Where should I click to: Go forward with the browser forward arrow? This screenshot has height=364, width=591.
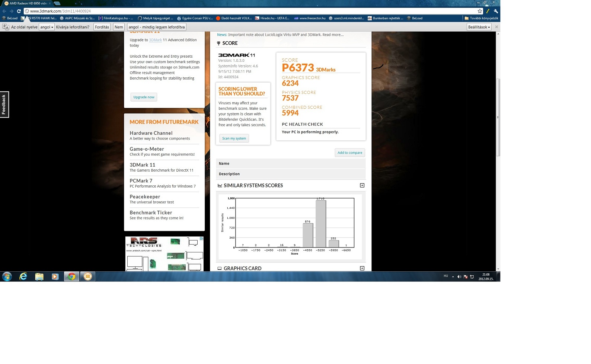pyautogui.click(x=12, y=11)
